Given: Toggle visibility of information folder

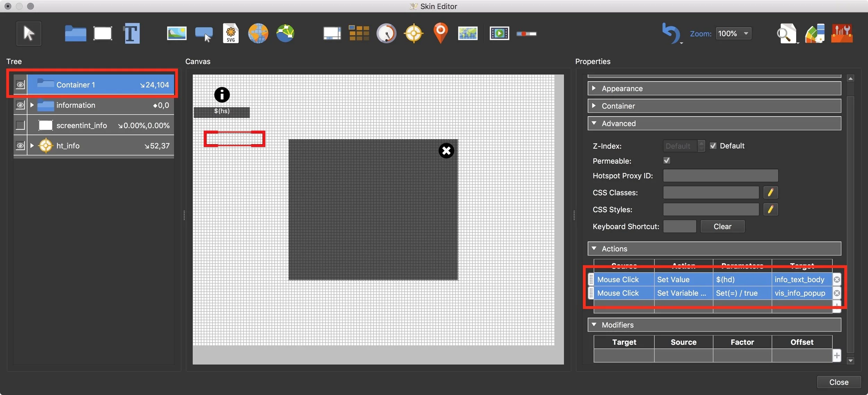Looking at the screenshot, I should click(20, 105).
